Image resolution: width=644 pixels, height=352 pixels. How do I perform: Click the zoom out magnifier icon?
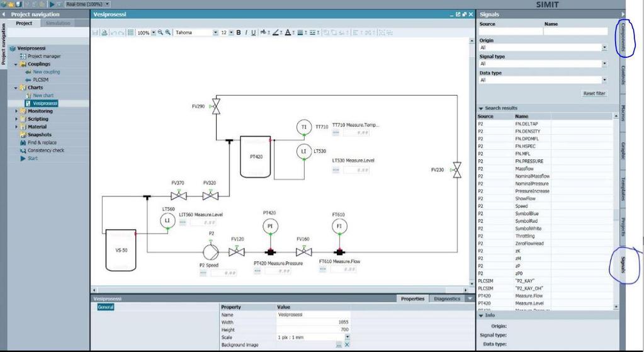pyautogui.click(x=161, y=33)
